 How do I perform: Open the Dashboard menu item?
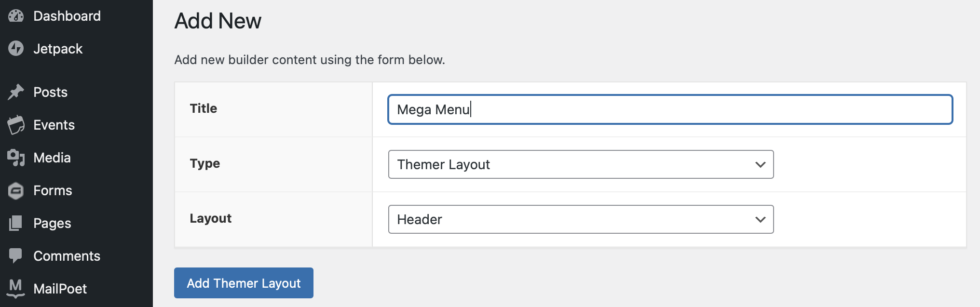pyautogui.click(x=67, y=16)
